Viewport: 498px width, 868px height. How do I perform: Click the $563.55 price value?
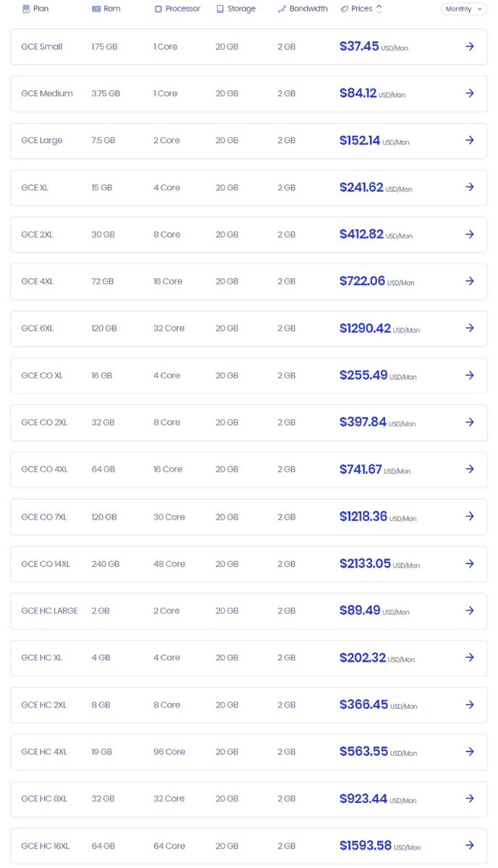point(363,752)
